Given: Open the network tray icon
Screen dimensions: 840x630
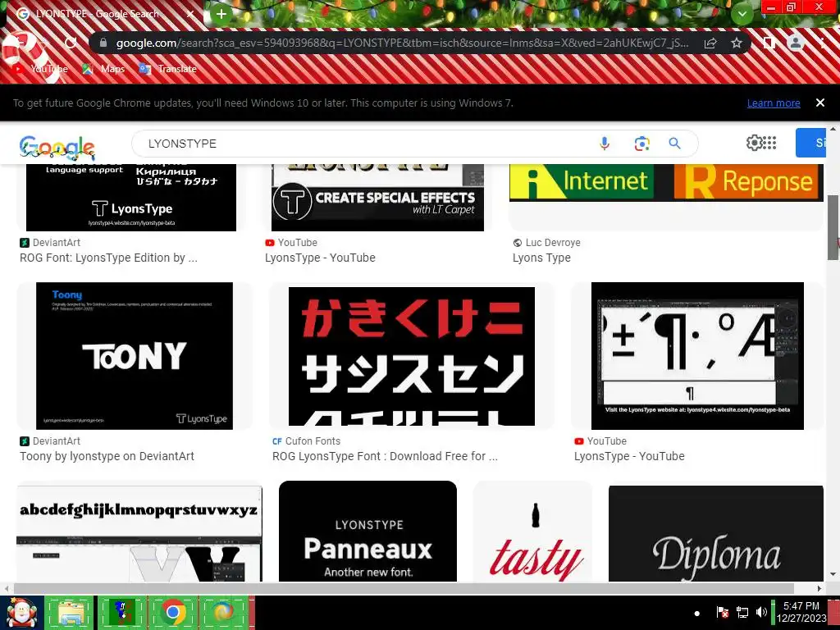Looking at the screenshot, I should pyautogui.click(x=742, y=612).
